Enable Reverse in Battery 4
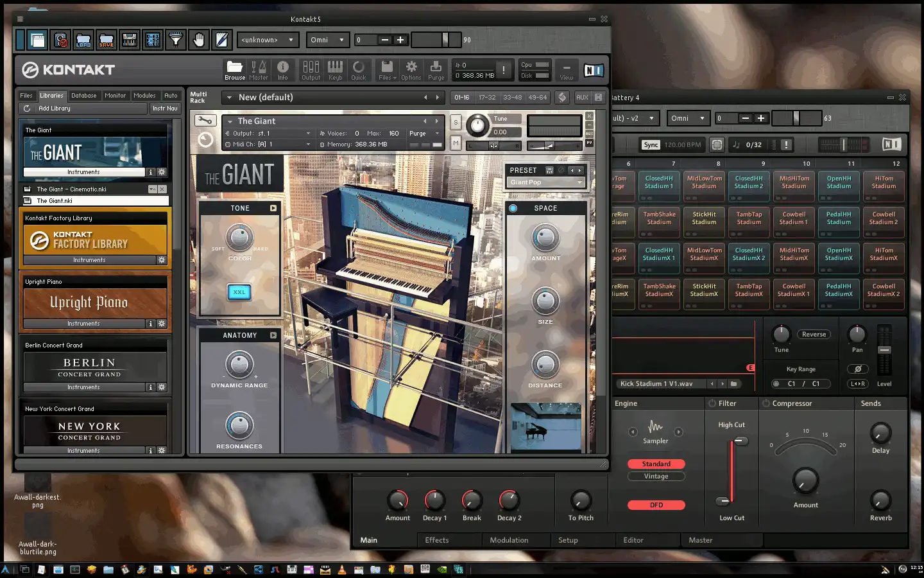The width and height of the screenshot is (924, 578). [x=814, y=335]
